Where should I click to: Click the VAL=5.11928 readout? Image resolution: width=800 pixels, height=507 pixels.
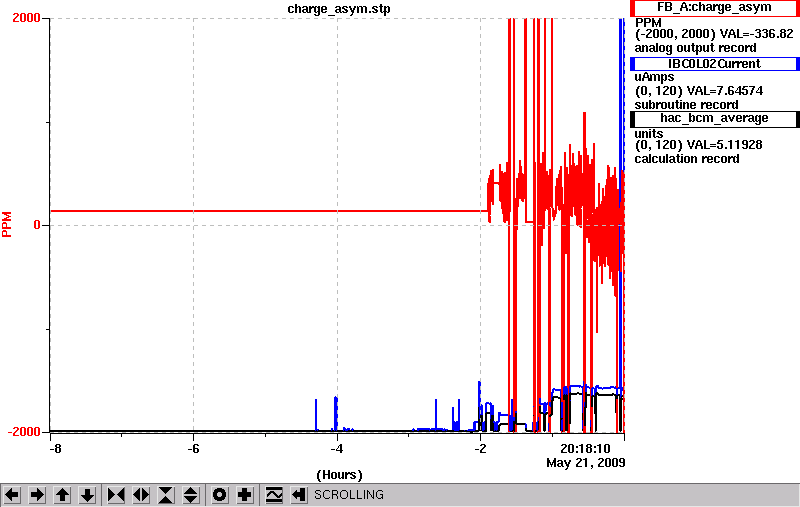pos(724,145)
